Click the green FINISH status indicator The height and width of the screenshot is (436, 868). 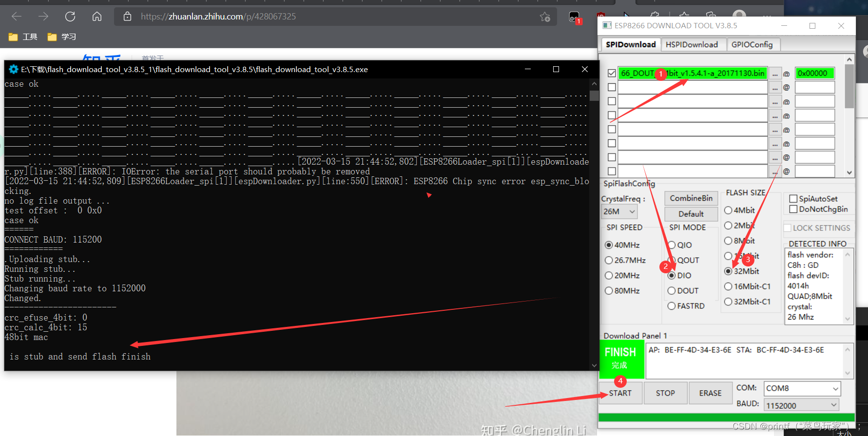tap(621, 359)
